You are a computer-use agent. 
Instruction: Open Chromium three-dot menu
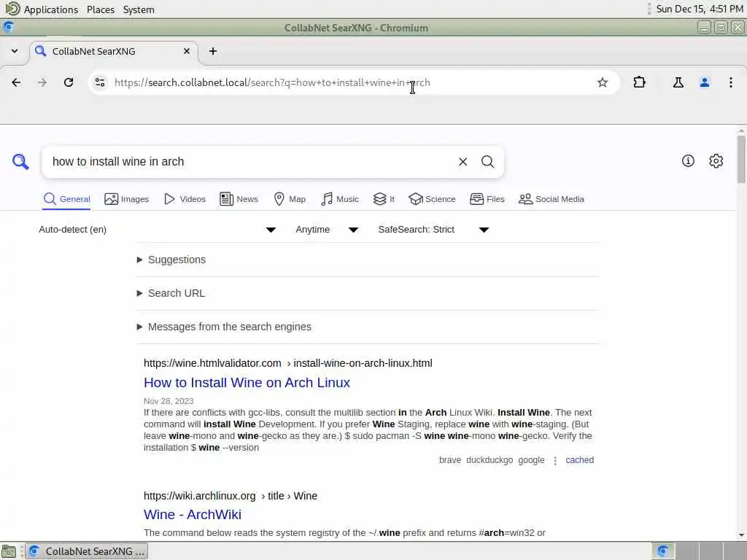click(730, 82)
